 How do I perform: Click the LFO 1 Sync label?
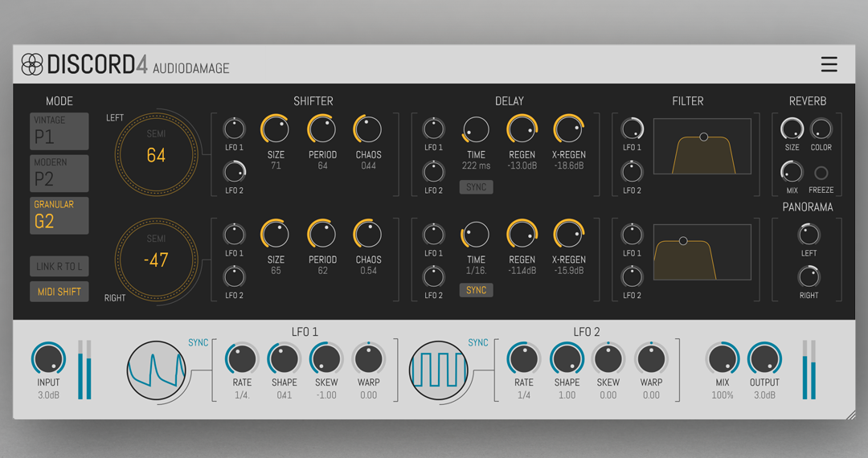(198, 343)
